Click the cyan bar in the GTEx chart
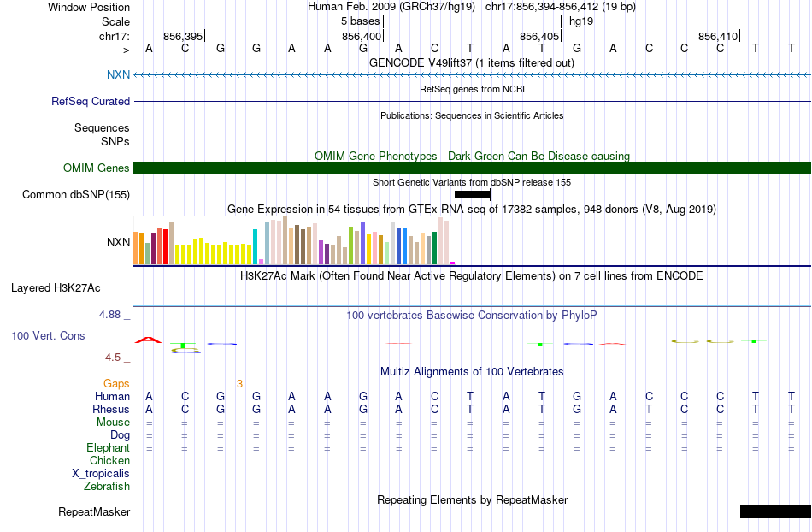The height and width of the screenshot is (532, 812). click(x=255, y=246)
